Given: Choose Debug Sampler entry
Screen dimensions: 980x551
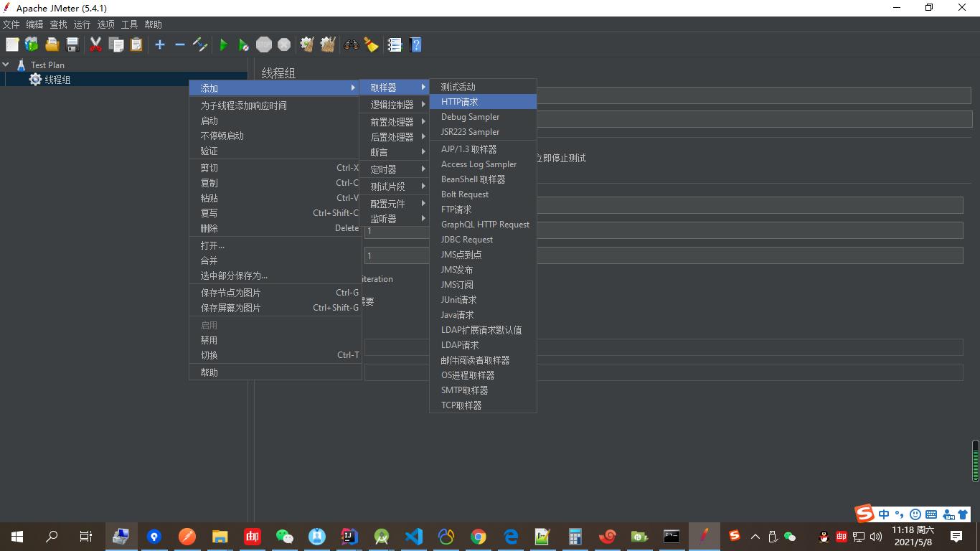Looking at the screenshot, I should (483, 117).
